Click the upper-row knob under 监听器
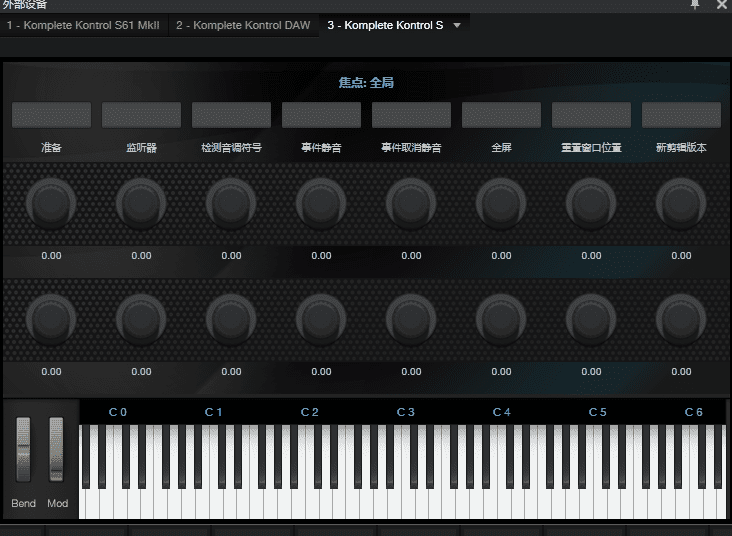The width and height of the screenshot is (732, 536). (x=141, y=203)
